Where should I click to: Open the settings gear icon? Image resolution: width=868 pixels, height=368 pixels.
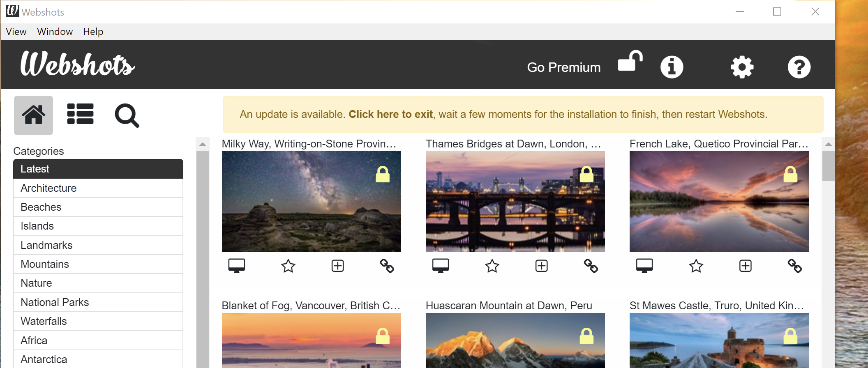coord(742,67)
